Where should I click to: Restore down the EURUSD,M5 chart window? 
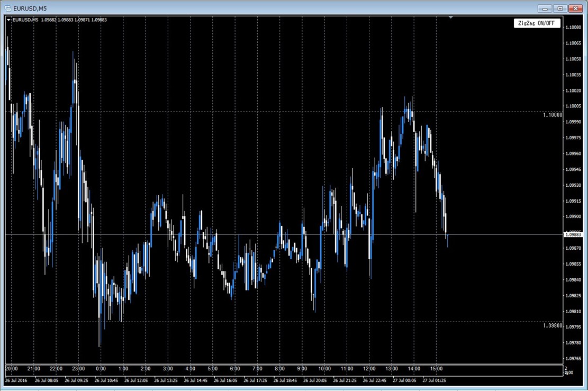560,8
